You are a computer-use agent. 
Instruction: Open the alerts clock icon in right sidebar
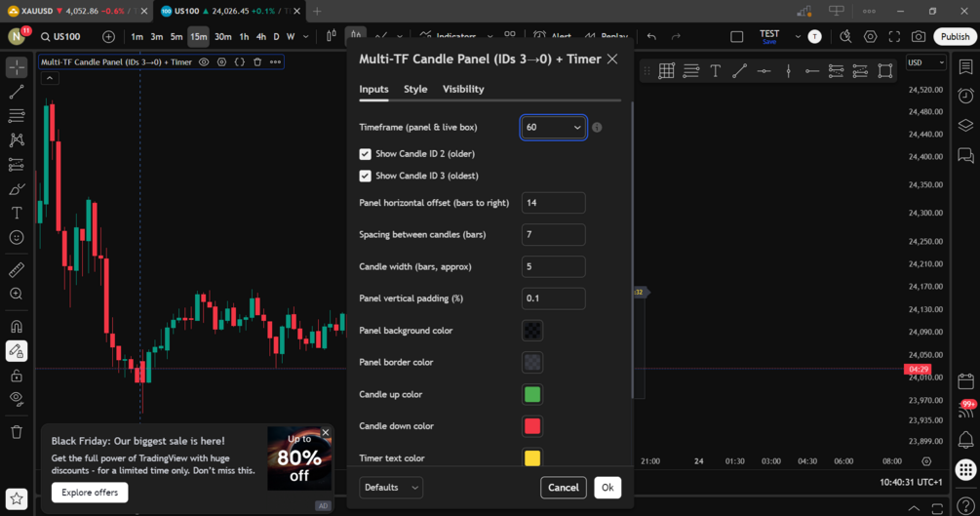click(965, 96)
